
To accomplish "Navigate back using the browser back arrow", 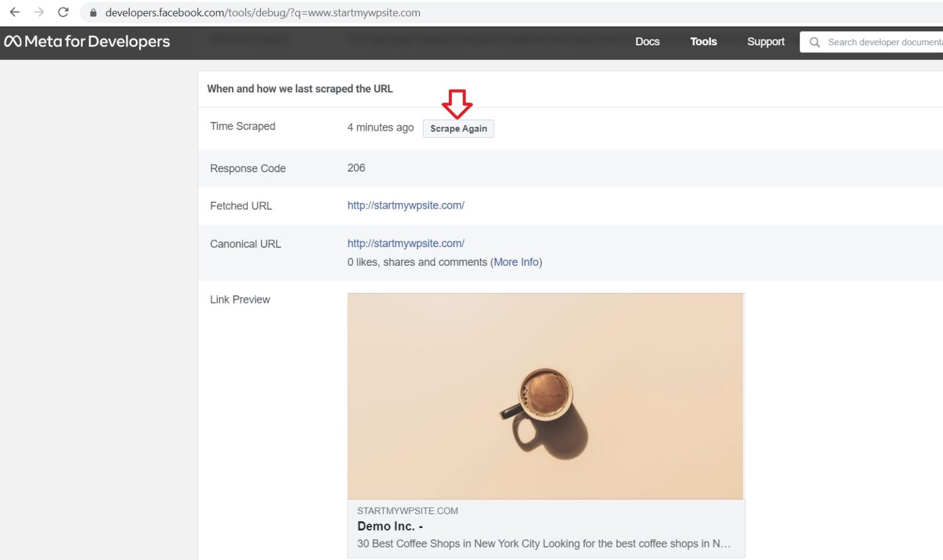I will tap(14, 12).
